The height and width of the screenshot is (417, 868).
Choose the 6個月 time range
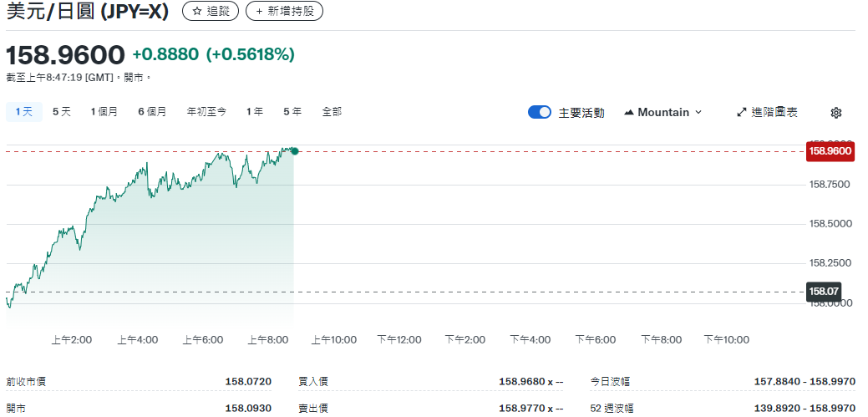pyautogui.click(x=152, y=111)
